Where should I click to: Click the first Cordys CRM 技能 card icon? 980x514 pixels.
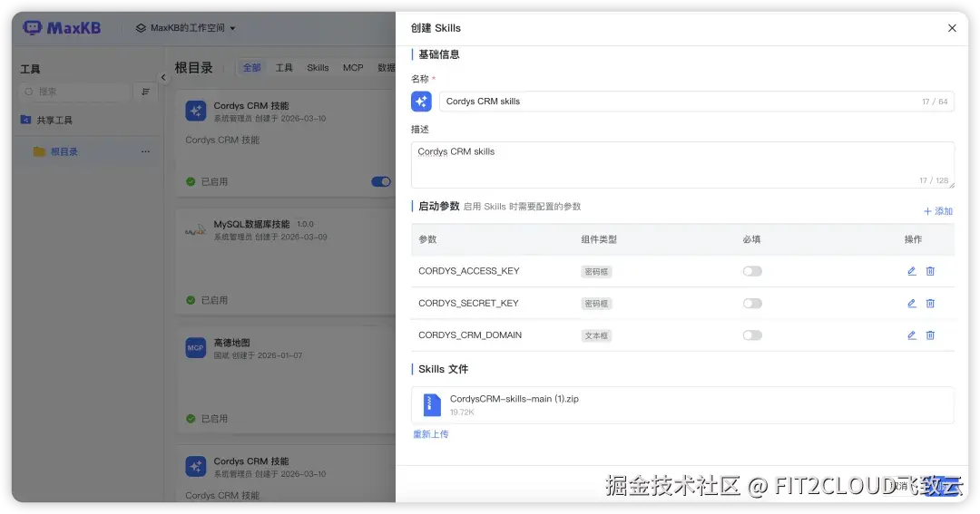point(196,112)
